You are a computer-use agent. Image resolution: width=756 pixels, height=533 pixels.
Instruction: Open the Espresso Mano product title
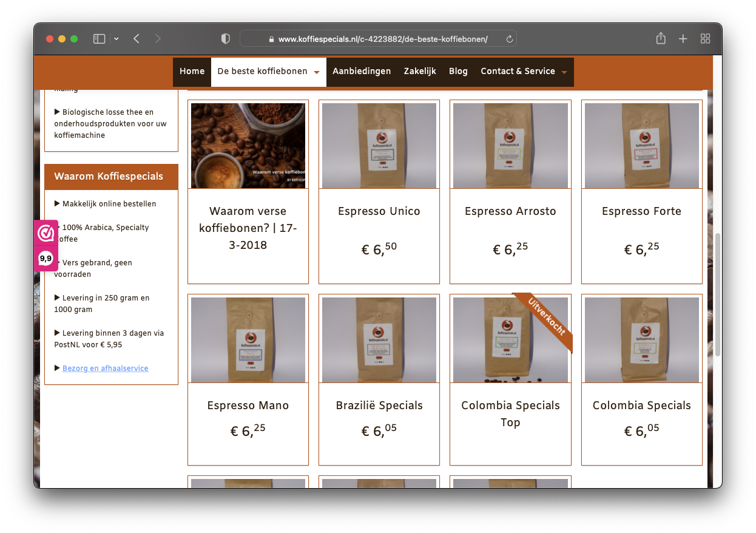tap(248, 406)
